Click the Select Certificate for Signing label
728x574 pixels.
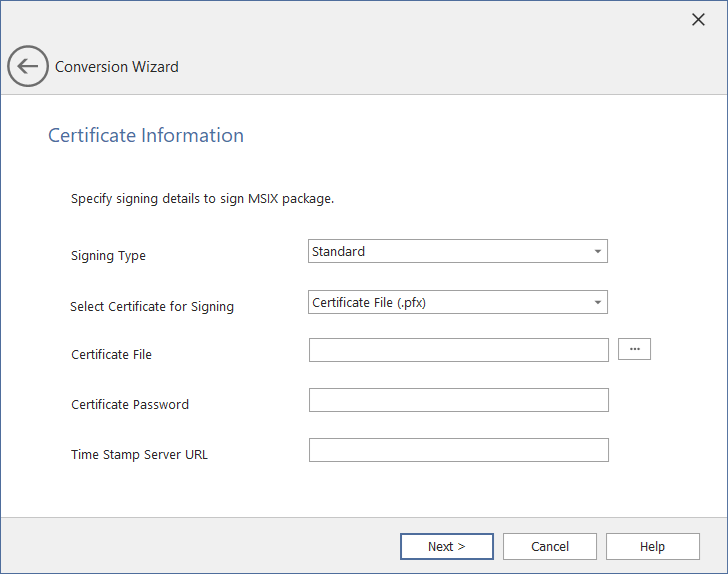152,307
